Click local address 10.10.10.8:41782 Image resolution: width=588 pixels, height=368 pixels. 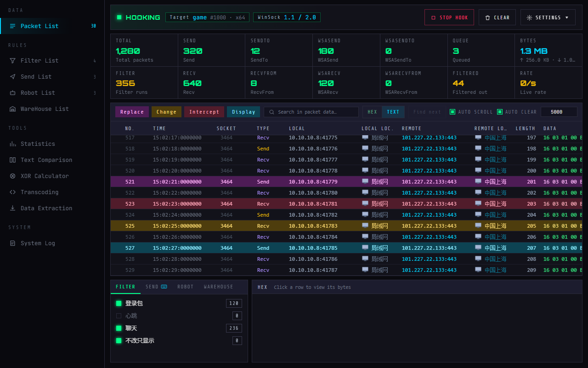pos(313,215)
